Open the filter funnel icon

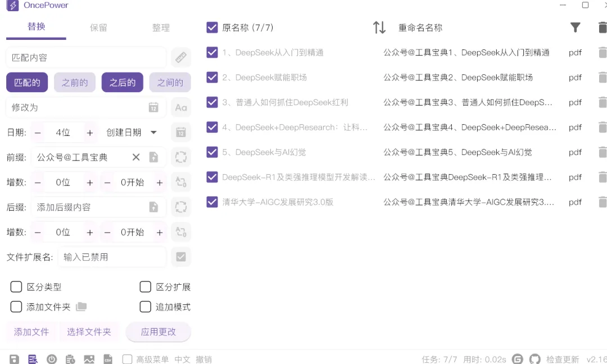click(576, 28)
